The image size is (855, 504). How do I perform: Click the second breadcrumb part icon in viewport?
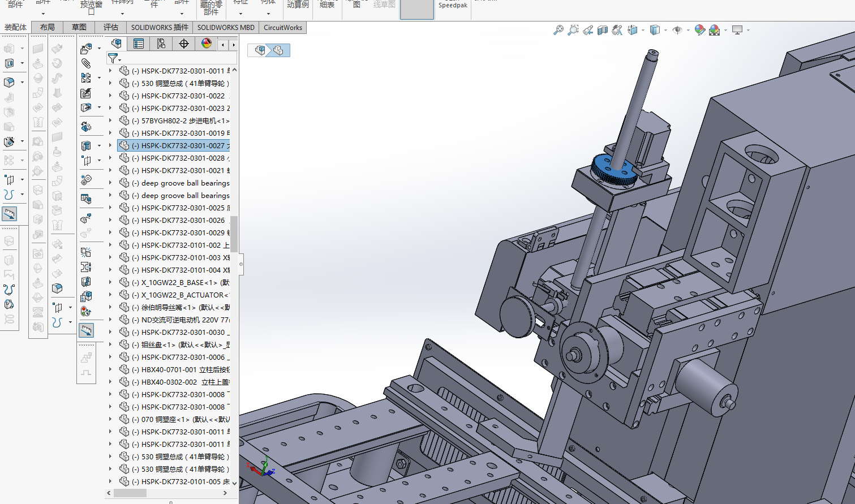point(278,50)
